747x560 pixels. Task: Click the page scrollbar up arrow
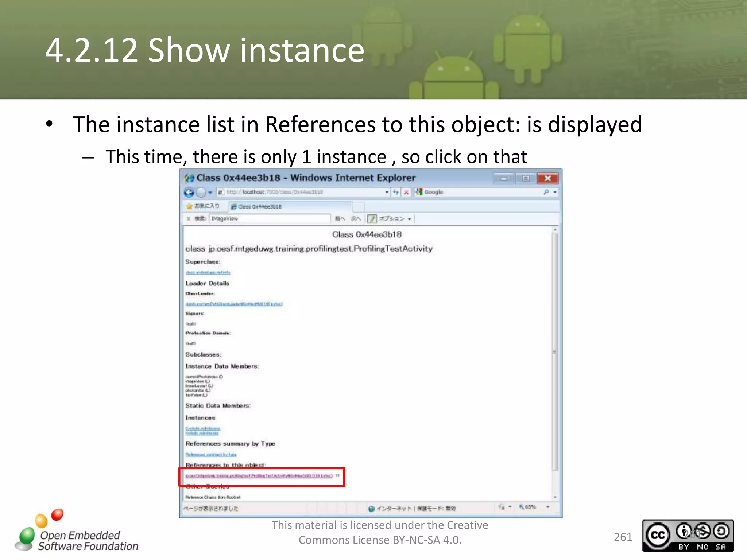point(555,230)
